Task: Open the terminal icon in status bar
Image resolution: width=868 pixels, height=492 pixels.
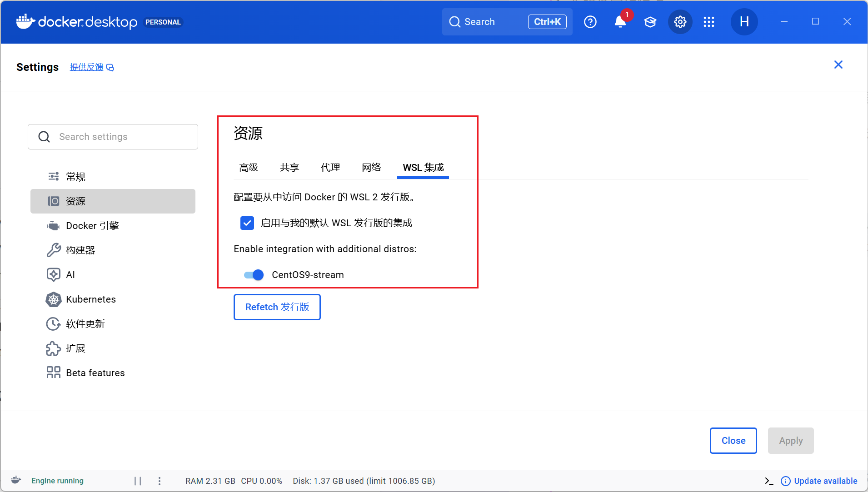Action: 768,481
